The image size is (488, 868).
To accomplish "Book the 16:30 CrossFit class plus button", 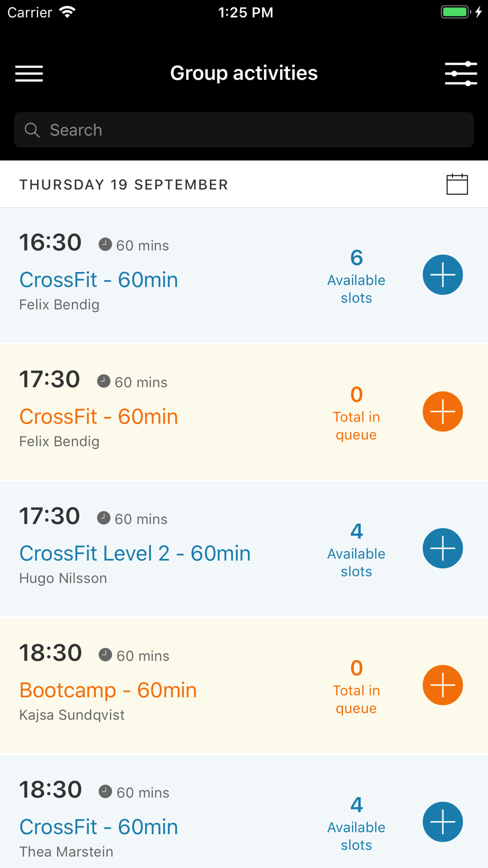I will pyautogui.click(x=443, y=275).
